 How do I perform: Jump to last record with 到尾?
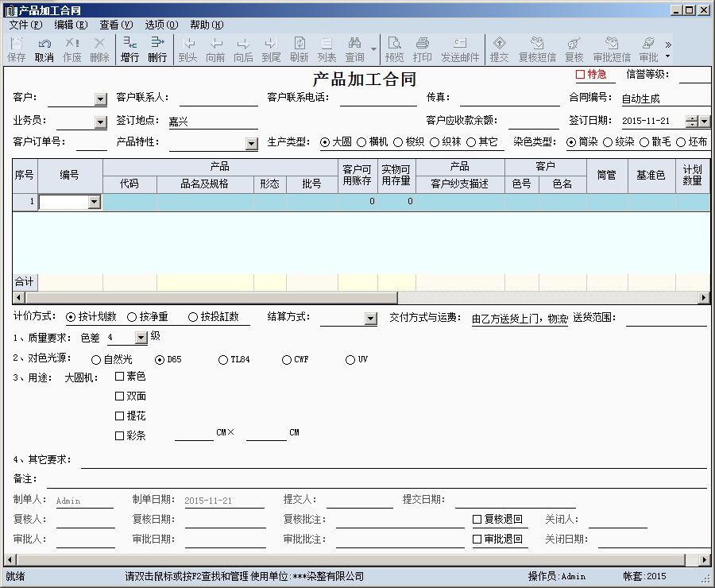271,49
